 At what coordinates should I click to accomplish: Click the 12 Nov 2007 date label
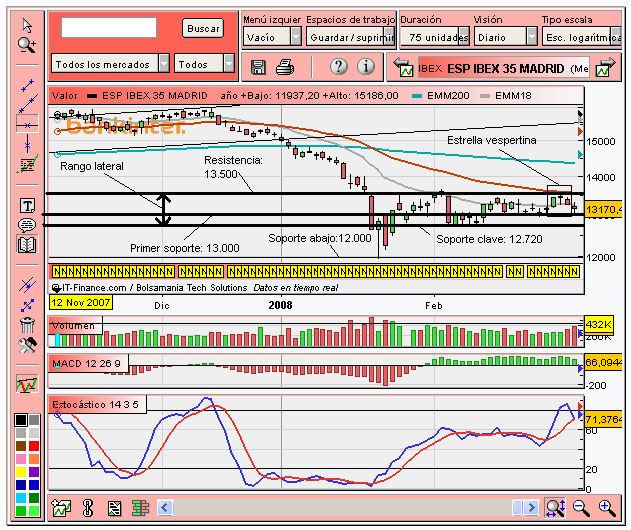[x=80, y=303]
